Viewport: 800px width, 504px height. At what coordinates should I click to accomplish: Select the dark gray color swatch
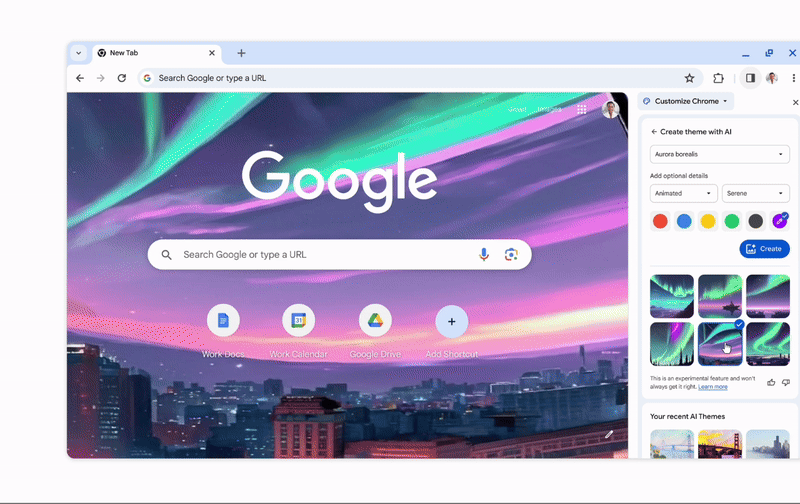pos(756,221)
